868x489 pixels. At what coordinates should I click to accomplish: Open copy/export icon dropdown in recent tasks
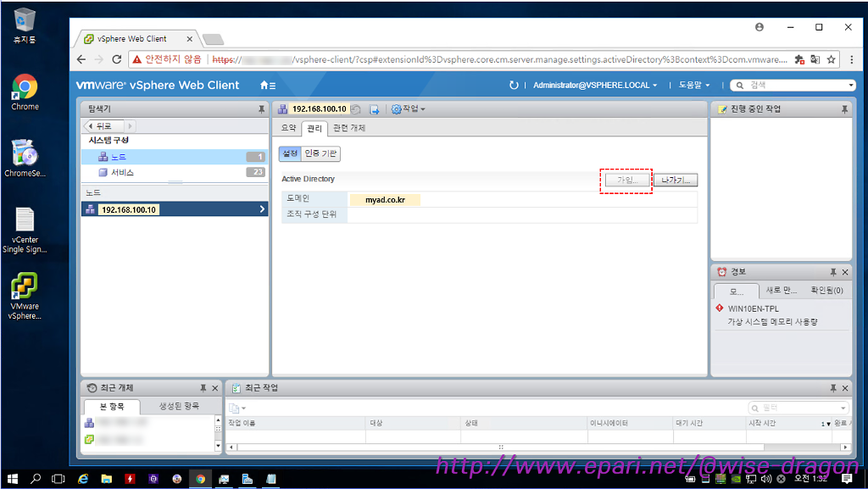coord(237,408)
